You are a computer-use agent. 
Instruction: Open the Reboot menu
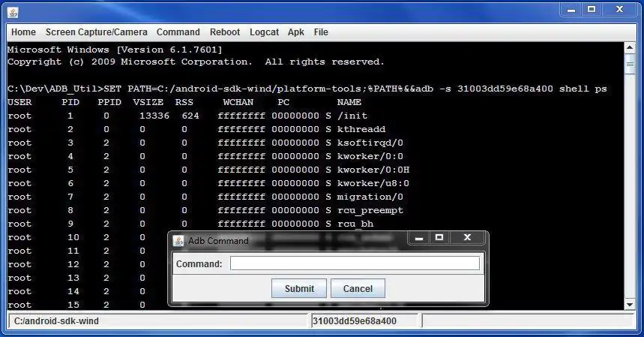(x=225, y=32)
